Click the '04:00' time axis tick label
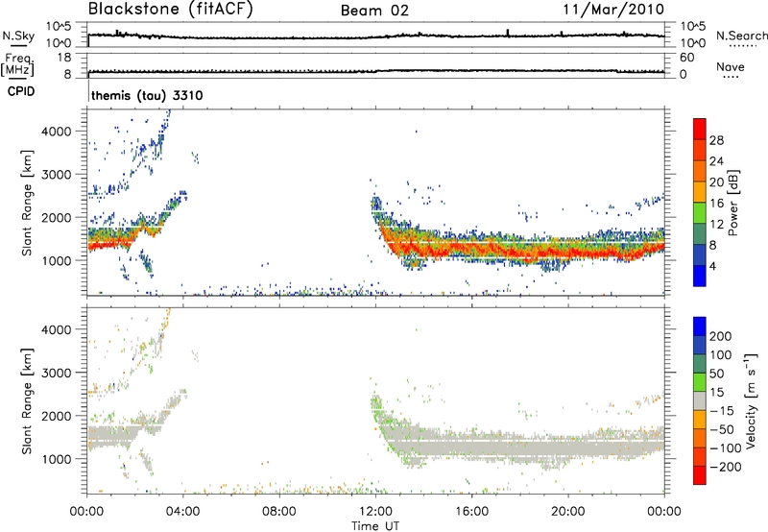The image size is (768, 532). pyautogui.click(x=182, y=512)
